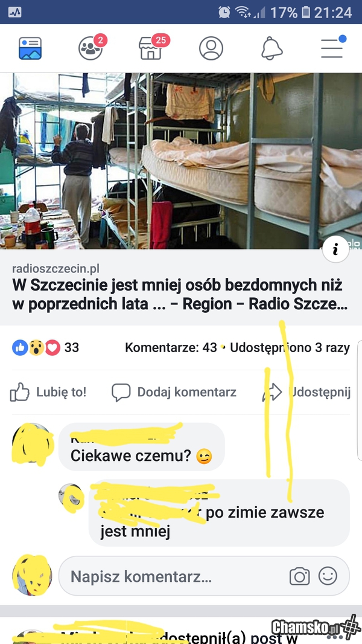Open the radioszczecin.pl article headline
362x644 pixels.
pyautogui.click(x=177, y=294)
